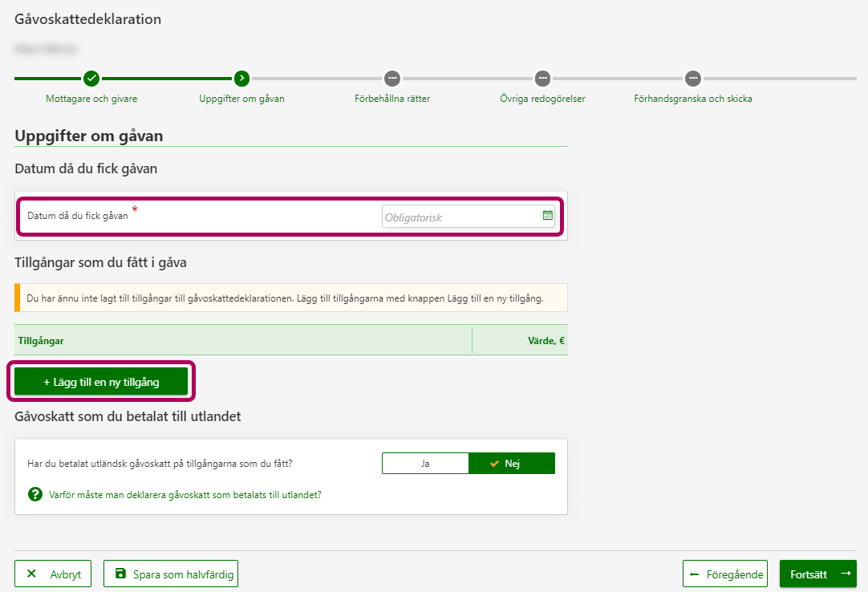
Task: Click the Mottagare och givare step label
Action: point(91,99)
